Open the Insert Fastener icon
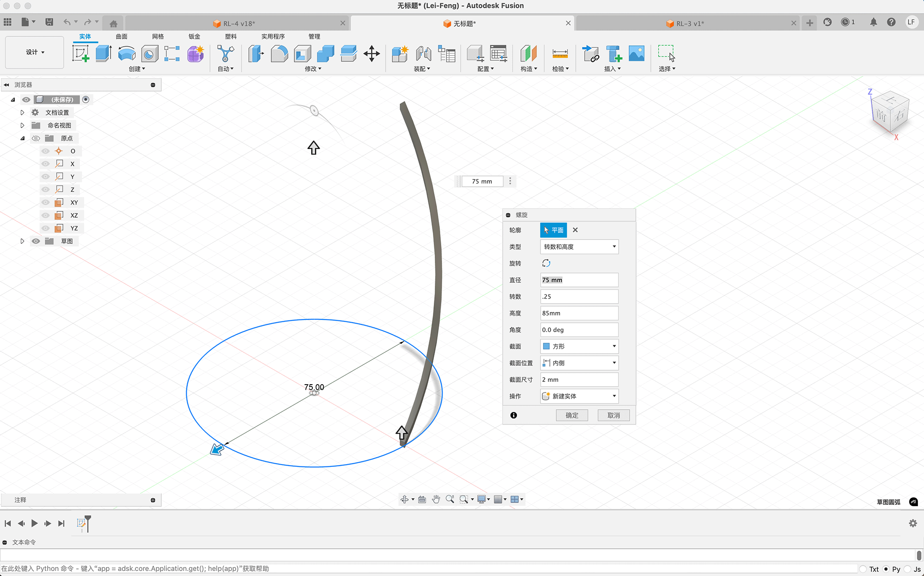 tap(614, 54)
